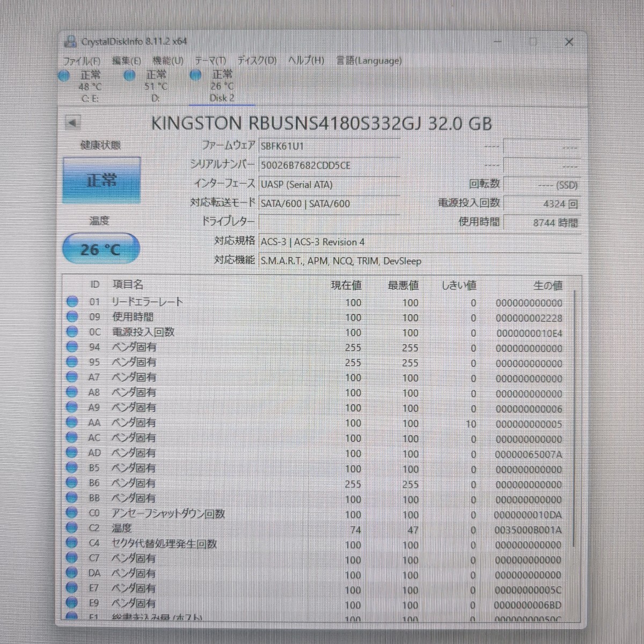Click the ID column header
This screenshot has width=644, height=644.
click(x=94, y=284)
